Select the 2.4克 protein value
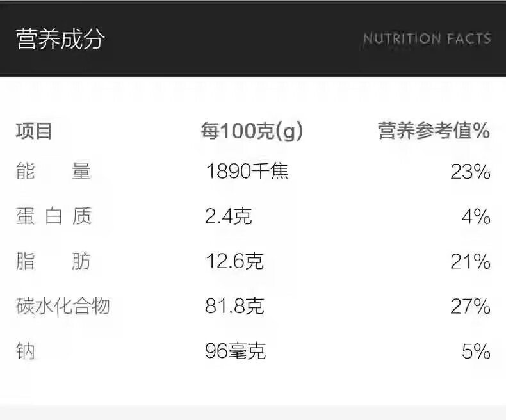 point(229,216)
